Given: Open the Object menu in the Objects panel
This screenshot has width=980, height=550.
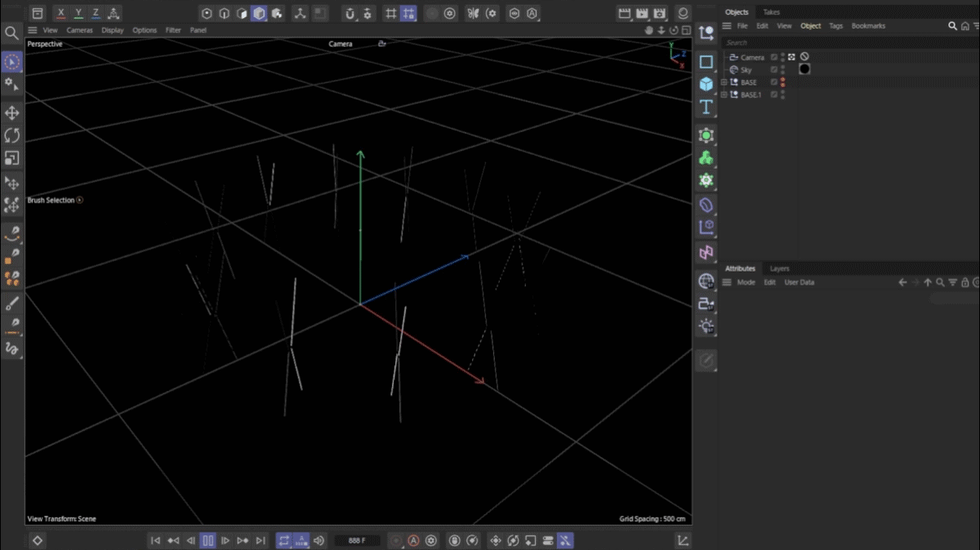Looking at the screenshot, I should point(810,25).
